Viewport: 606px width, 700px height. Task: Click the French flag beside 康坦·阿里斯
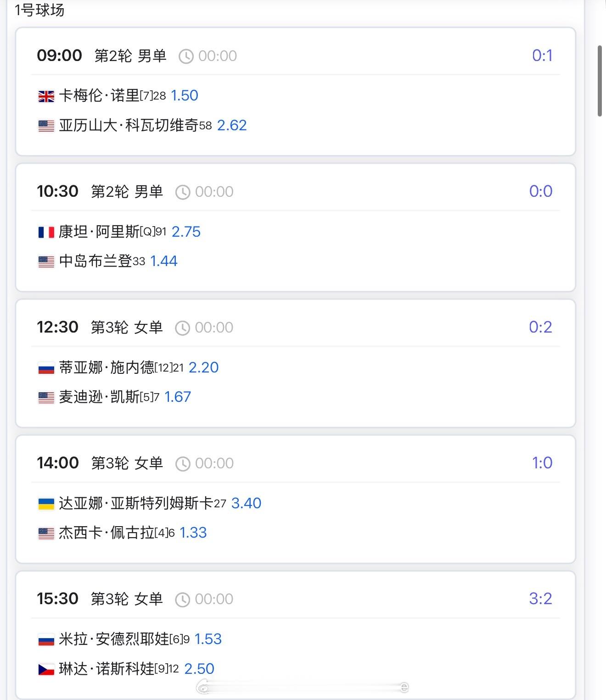click(46, 232)
